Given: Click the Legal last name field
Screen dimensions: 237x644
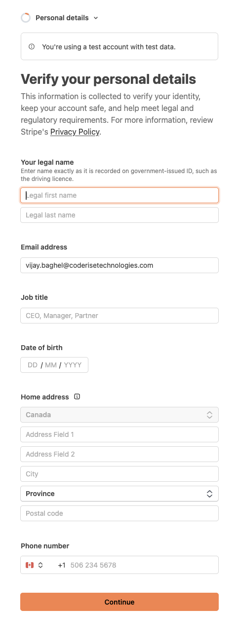Looking at the screenshot, I should coord(119,215).
